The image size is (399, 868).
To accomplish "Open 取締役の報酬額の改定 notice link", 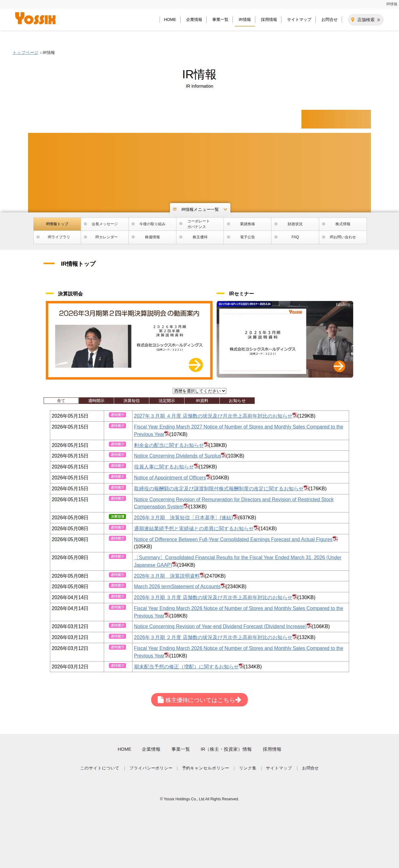I will pyautogui.click(x=219, y=489).
